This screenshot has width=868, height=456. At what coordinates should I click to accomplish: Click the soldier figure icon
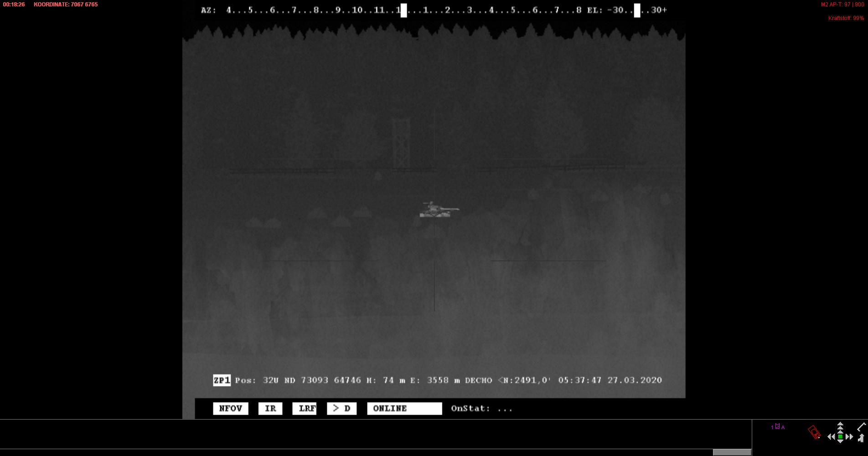[x=861, y=438]
